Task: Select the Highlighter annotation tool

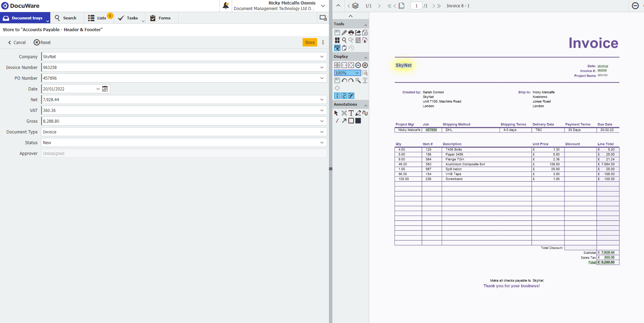Action: point(358,113)
